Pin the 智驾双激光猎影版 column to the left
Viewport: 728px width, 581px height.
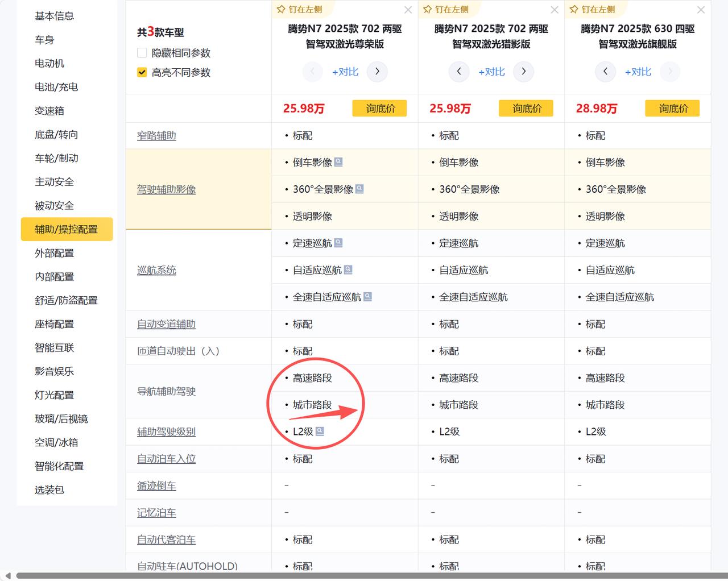[446, 10]
